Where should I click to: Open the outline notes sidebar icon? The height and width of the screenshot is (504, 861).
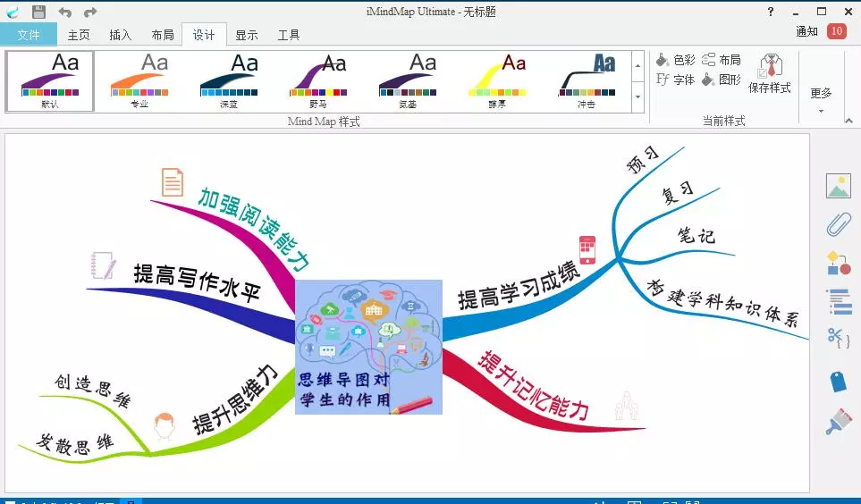[x=839, y=302]
